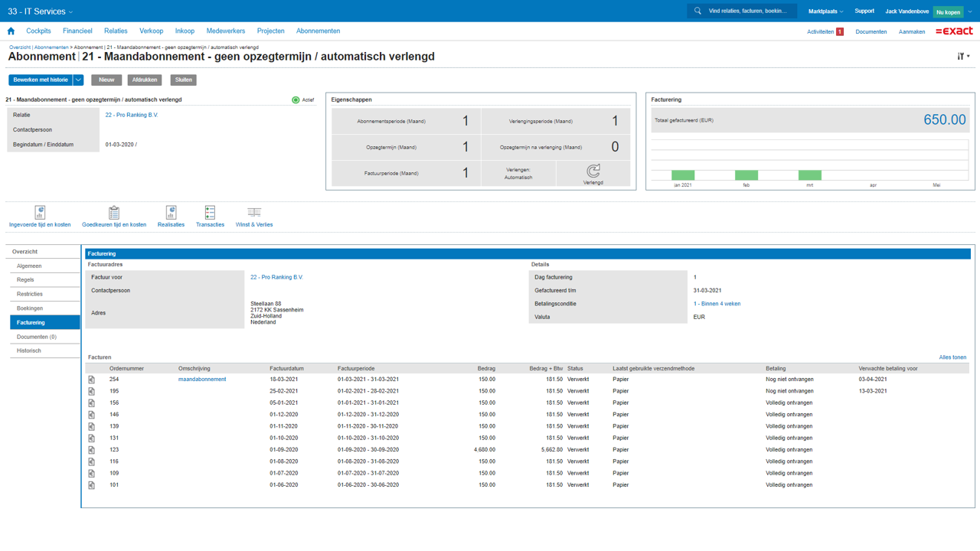The width and height of the screenshot is (980, 551).
Task: Open Ingevoerde tijd en kosten icon
Action: tap(40, 213)
